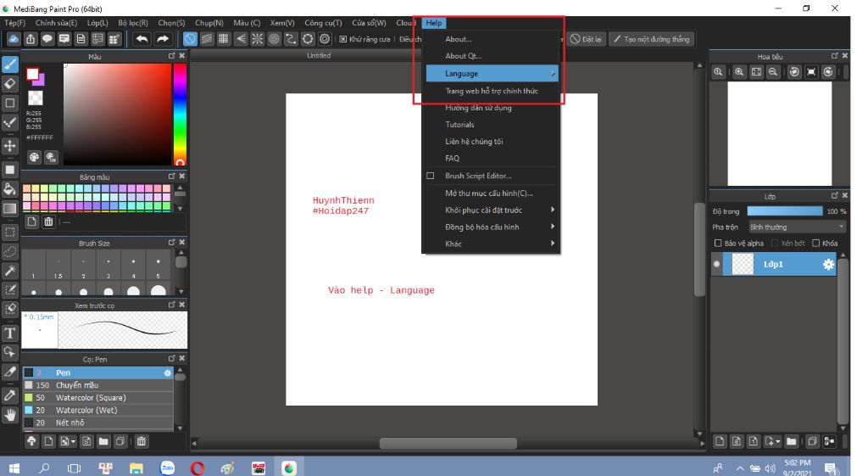The width and height of the screenshot is (868, 476).
Task: Select the Hand pan tool
Action: 10,415
